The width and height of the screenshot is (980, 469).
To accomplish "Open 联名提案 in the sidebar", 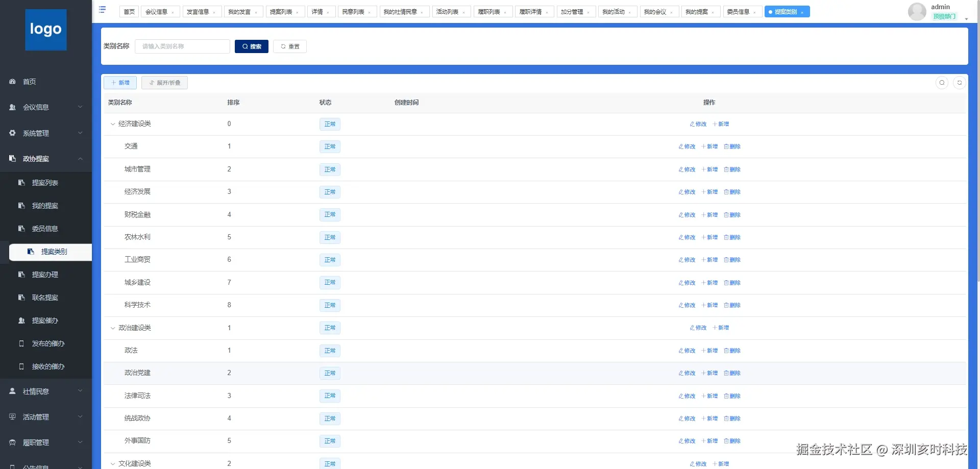I will tap(46, 298).
